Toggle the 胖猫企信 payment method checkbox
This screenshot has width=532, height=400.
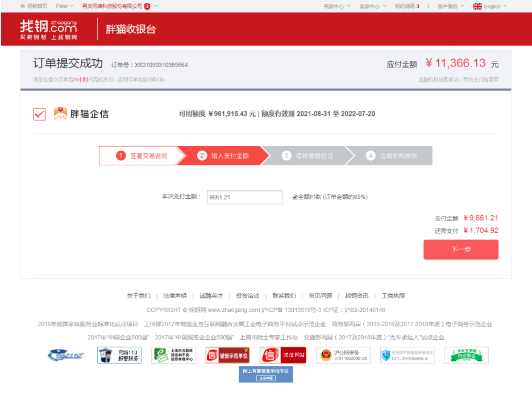click(39, 114)
